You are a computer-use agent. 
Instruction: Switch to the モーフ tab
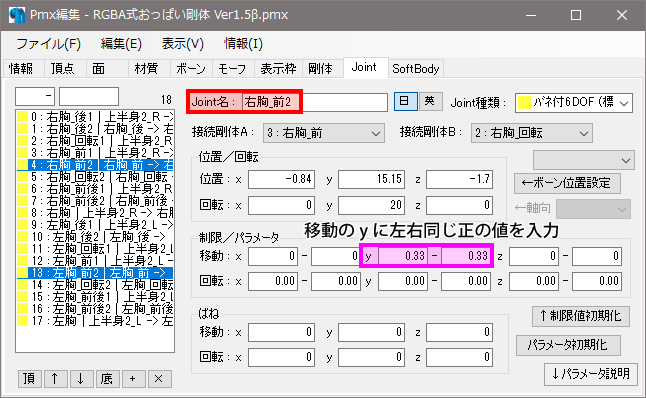click(x=232, y=68)
